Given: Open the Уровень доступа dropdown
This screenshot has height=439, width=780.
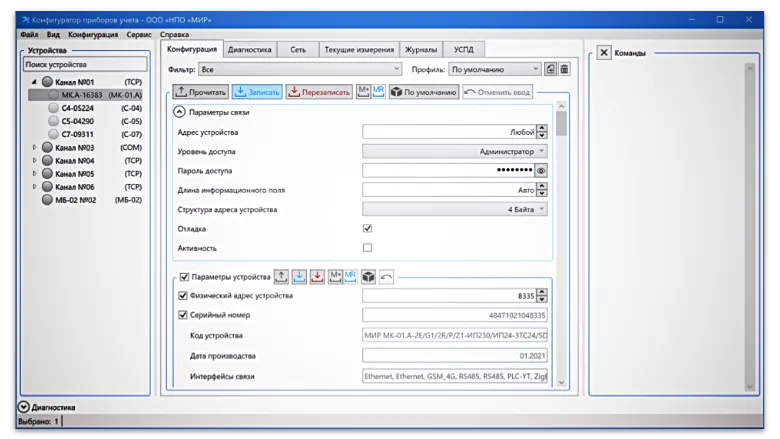Looking at the screenshot, I should tap(454, 151).
